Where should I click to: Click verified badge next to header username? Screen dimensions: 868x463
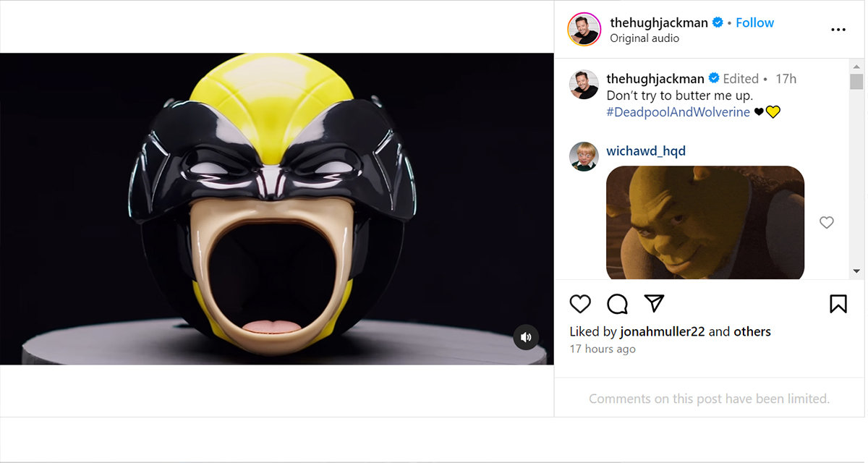tap(718, 22)
